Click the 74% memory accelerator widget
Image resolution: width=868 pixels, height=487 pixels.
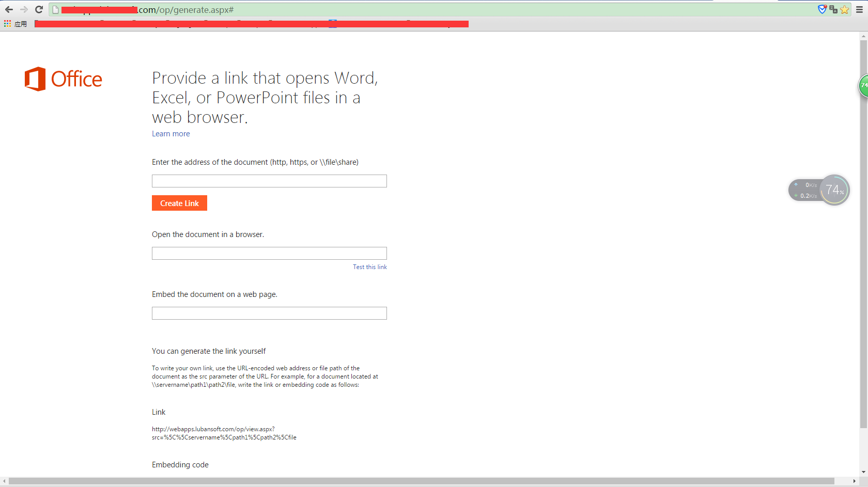pos(834,190)
